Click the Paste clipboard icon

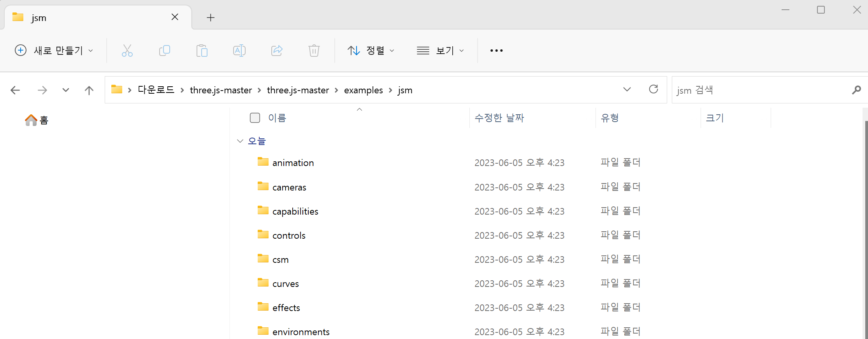point(202,51)
